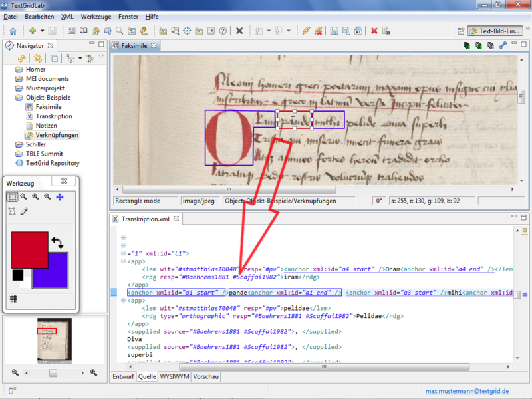
Task: Select the rectangle selection tool in Werkzeug
Action: (x=12, y=197)
